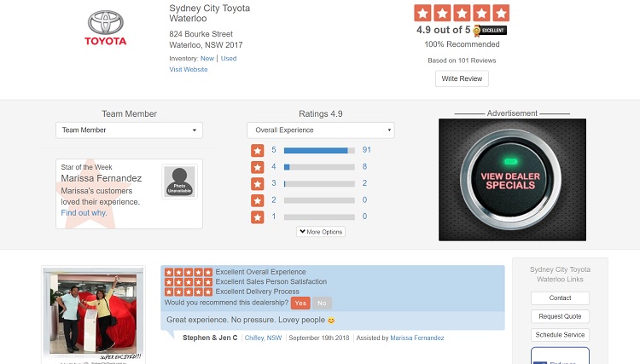
Task: Click the 2-star rating row icon
Action: tap(257, 200)
